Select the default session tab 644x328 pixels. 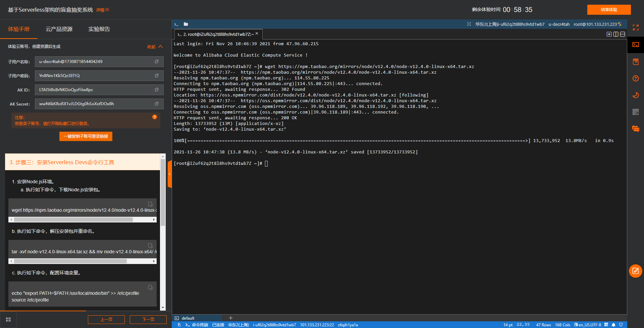(x=197, y=318)
